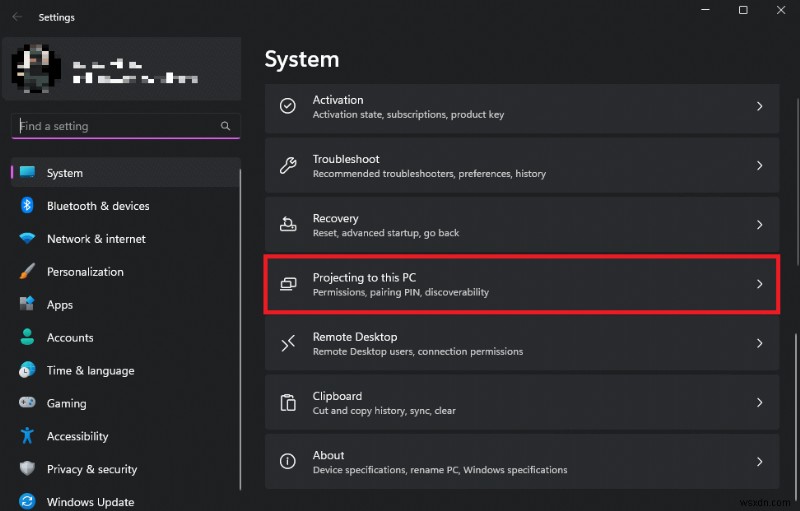Click the Accessibility figure icon
This screenshot has width=800, height=511.
pyautogui.click(x=27, y=436)
